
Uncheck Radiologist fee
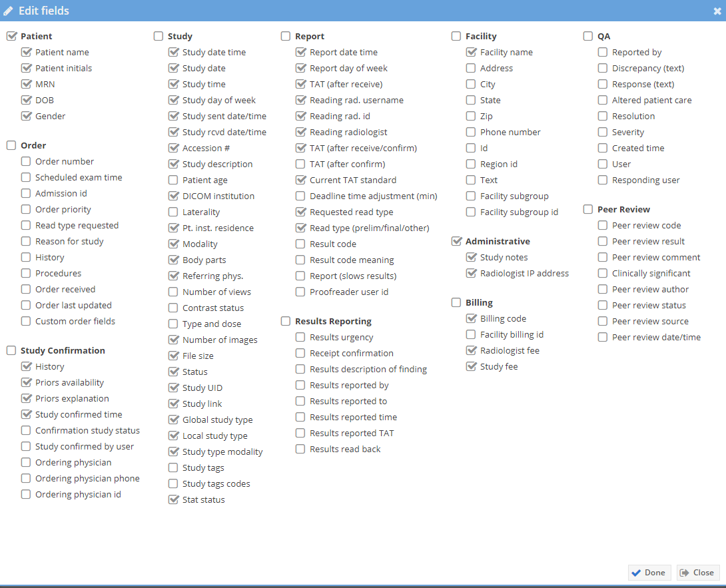pyautogui.click(x=472, y=350)
